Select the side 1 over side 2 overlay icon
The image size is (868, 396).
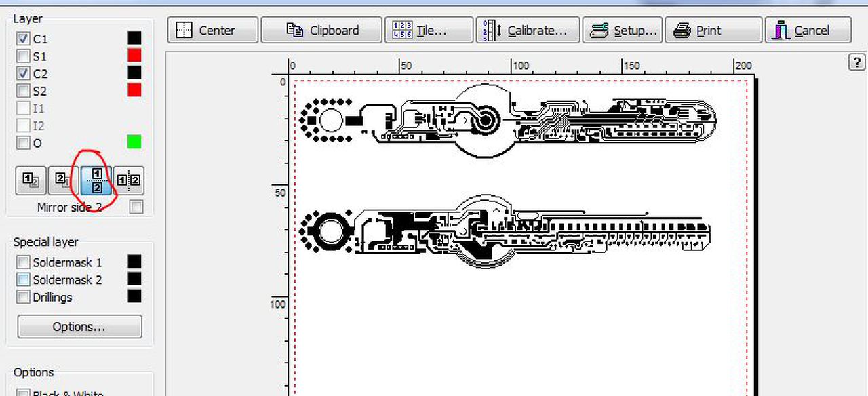click(31, 180)
